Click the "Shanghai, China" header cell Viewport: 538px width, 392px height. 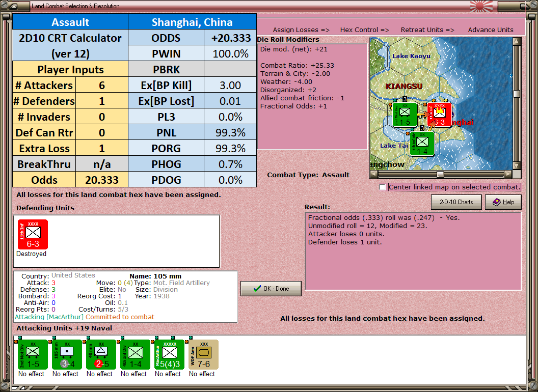point(192,22)
